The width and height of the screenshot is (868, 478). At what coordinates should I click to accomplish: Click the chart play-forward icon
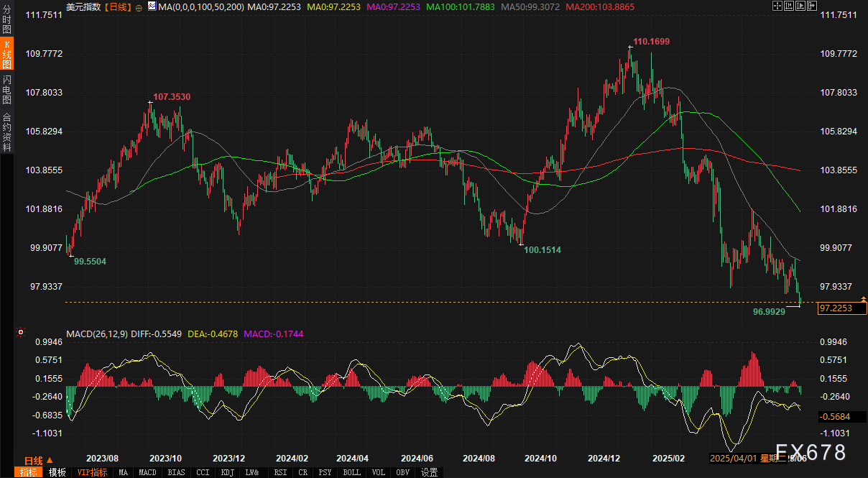pos(799,6)
